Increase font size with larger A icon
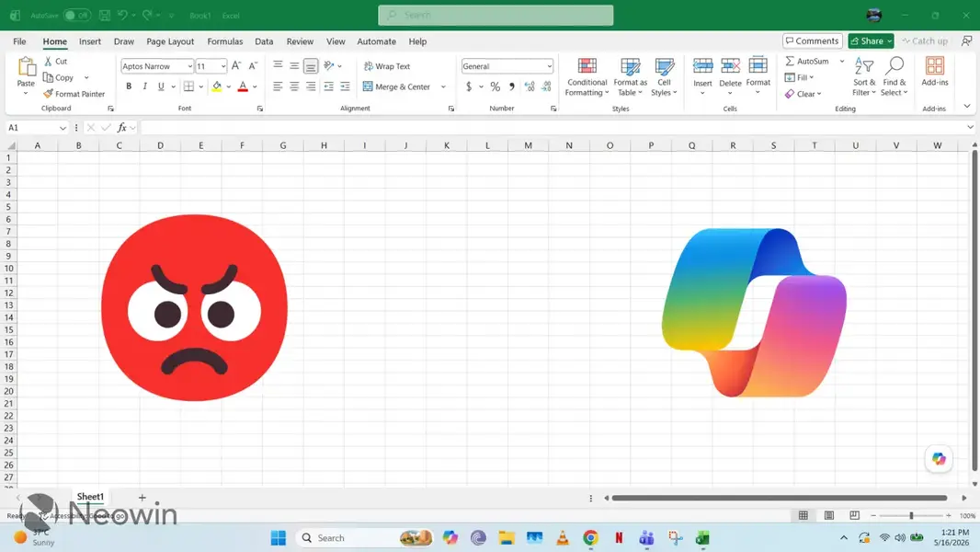Screen dimensions: 980x552 click(236, 65)
